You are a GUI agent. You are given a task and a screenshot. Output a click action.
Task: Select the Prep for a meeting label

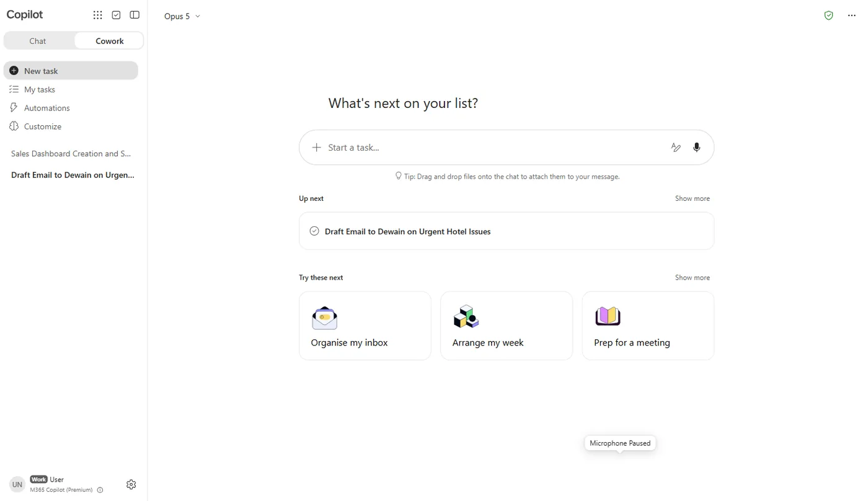click(632, 343)
